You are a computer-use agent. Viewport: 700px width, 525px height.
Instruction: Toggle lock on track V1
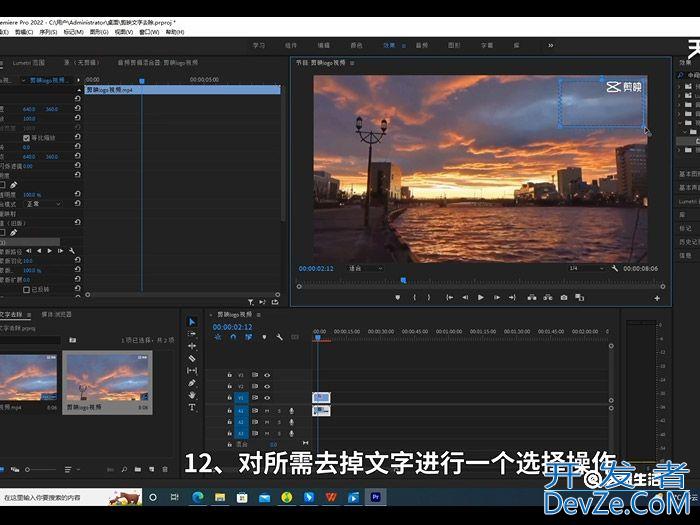229,398
